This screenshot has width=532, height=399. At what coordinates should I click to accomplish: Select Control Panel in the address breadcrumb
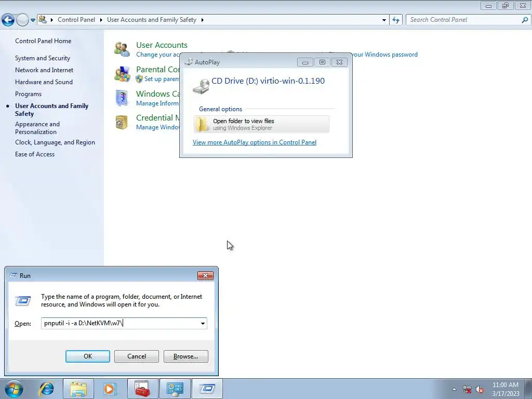tap(76, 20)
